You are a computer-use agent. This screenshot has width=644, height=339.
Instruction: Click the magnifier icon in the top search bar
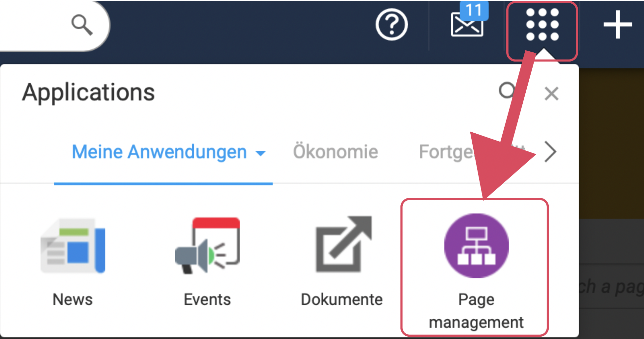82,25
